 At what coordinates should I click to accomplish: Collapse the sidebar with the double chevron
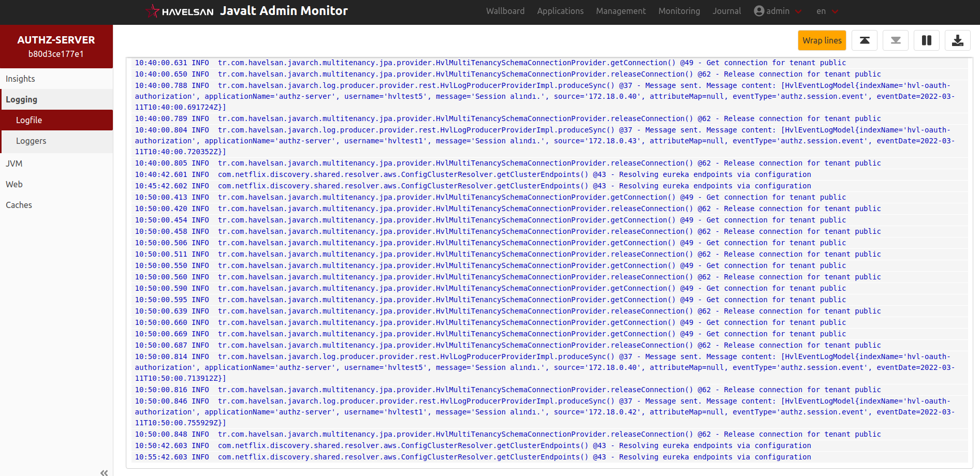104,472
